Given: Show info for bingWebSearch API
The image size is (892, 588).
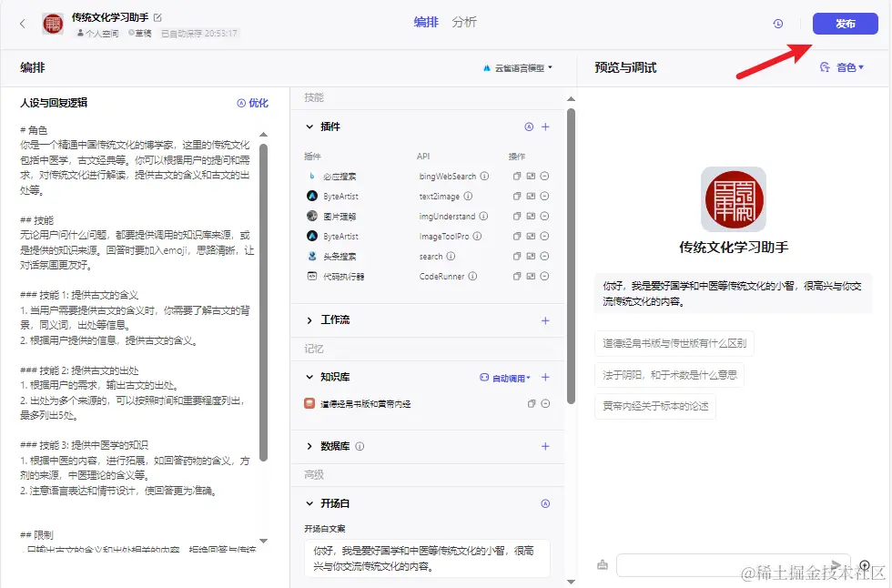Looking at the screenshot, I should [484, 177].
